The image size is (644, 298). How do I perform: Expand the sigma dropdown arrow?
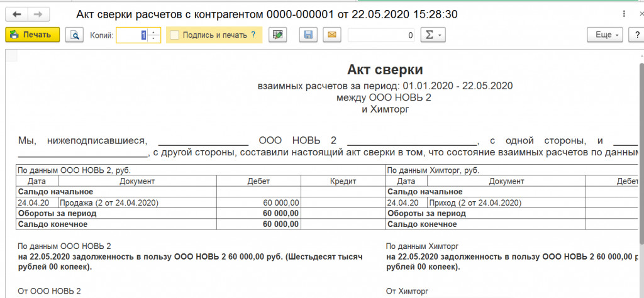point(440,35)
